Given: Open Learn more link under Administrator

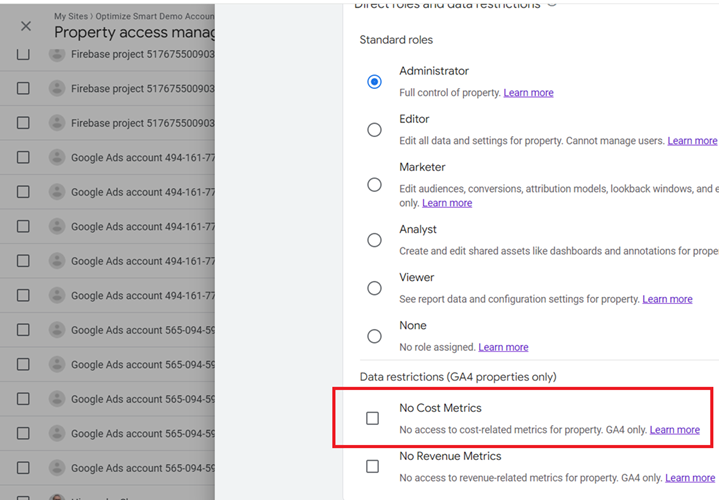Looking at the screenshot, I should [528, 93].
